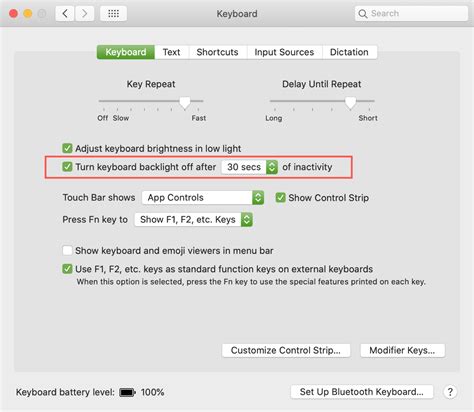Click the Key Repeat slider handle

pos(185,102)
